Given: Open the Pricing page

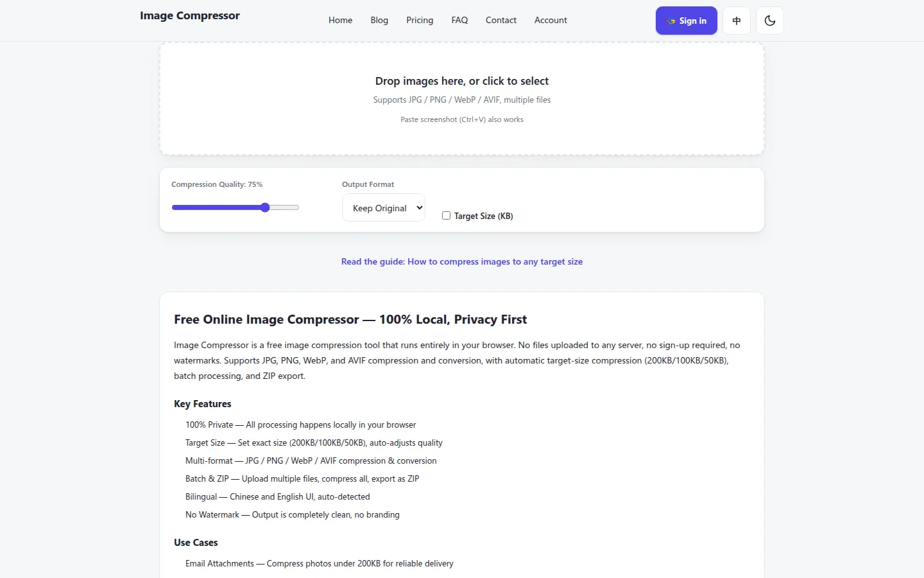Looking at the screenshot, I should point(420,20).
